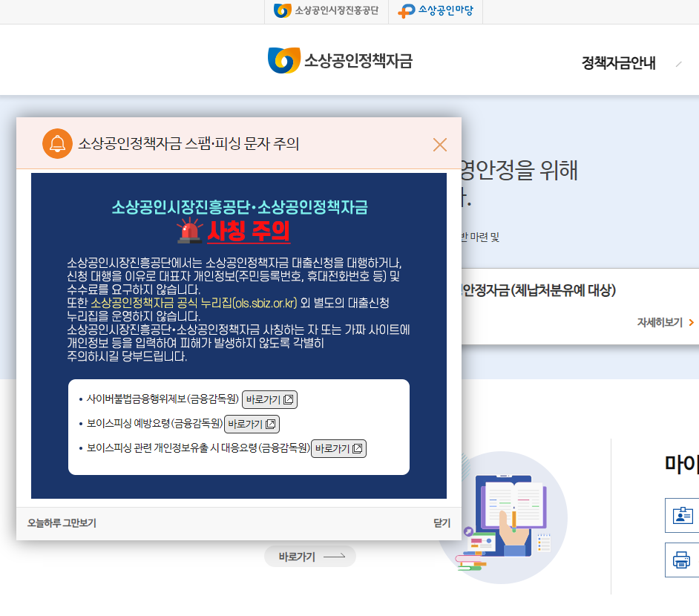
Task: Click the red siren 사칭 주의 heading
Action: [x=234, y=231]
